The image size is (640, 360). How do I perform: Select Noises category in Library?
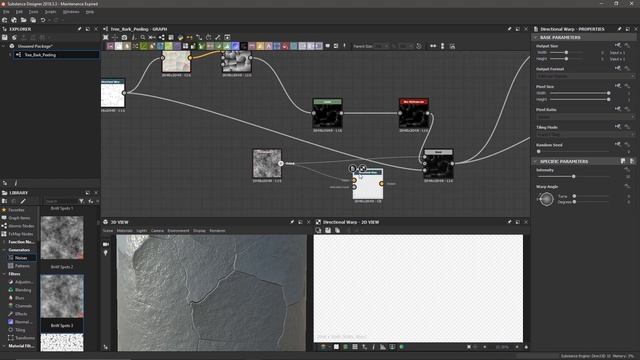21,258
